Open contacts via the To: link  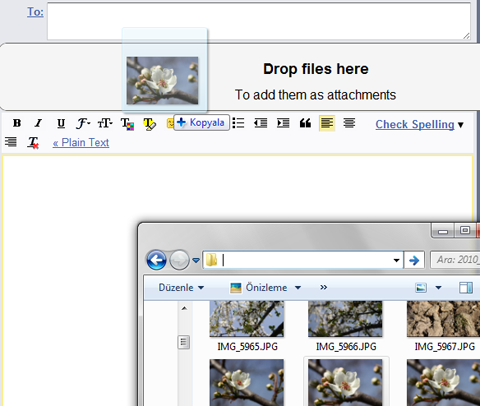point(35,12)
